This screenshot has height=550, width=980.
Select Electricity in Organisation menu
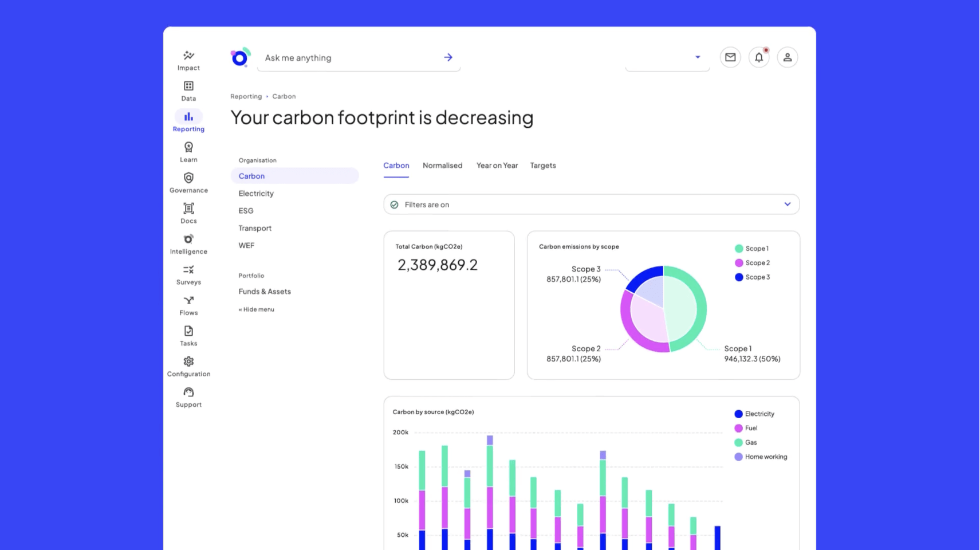(x=256, y=194)
